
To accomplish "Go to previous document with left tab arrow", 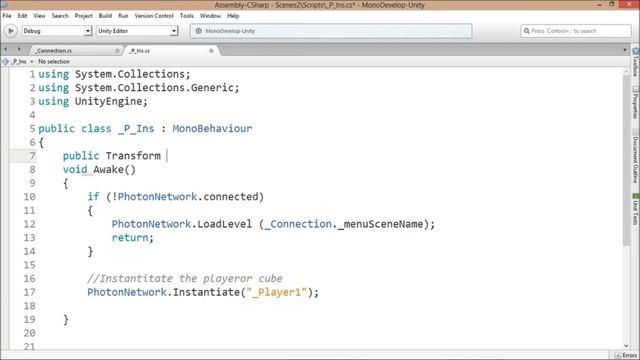I will click(6, 49).
